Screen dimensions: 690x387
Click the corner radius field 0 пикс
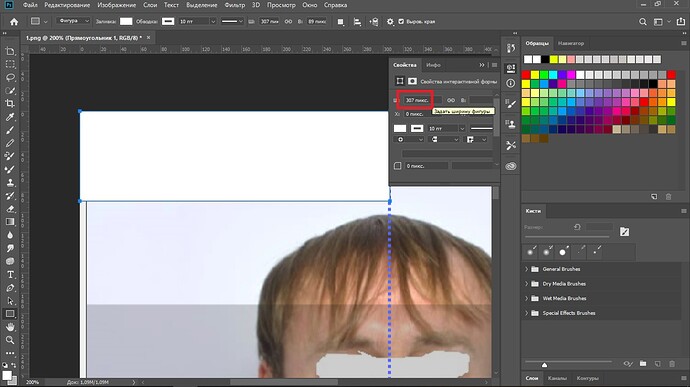426,166
